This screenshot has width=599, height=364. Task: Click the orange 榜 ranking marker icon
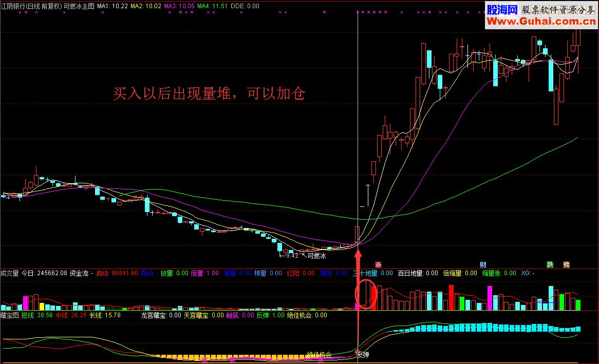[x=567, y=265]
